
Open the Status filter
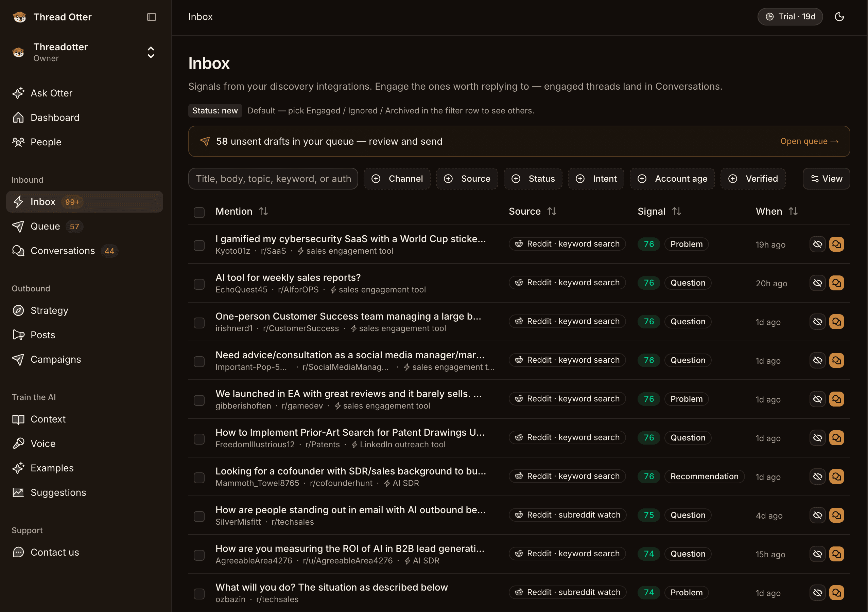pos(533,179)
